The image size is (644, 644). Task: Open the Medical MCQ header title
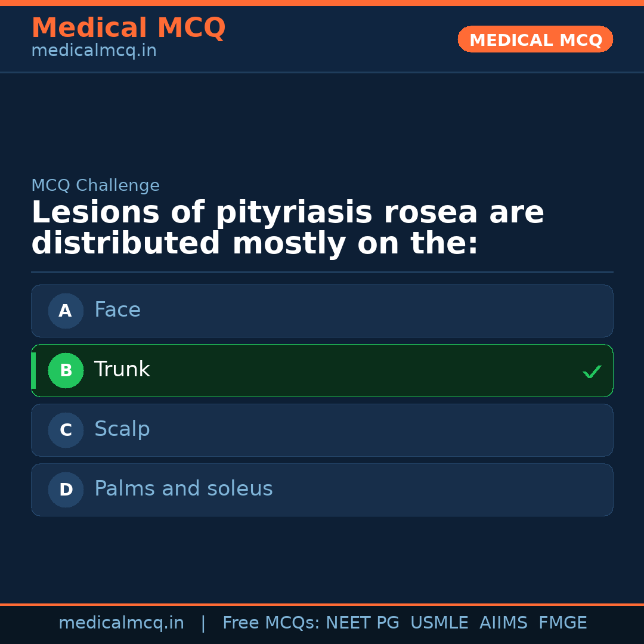tap(128, 27)
